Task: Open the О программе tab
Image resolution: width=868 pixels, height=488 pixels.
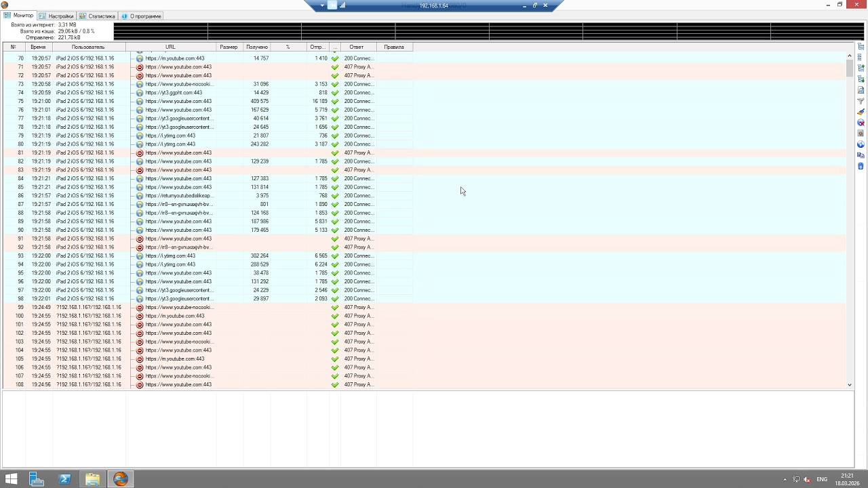Action: 141,16
